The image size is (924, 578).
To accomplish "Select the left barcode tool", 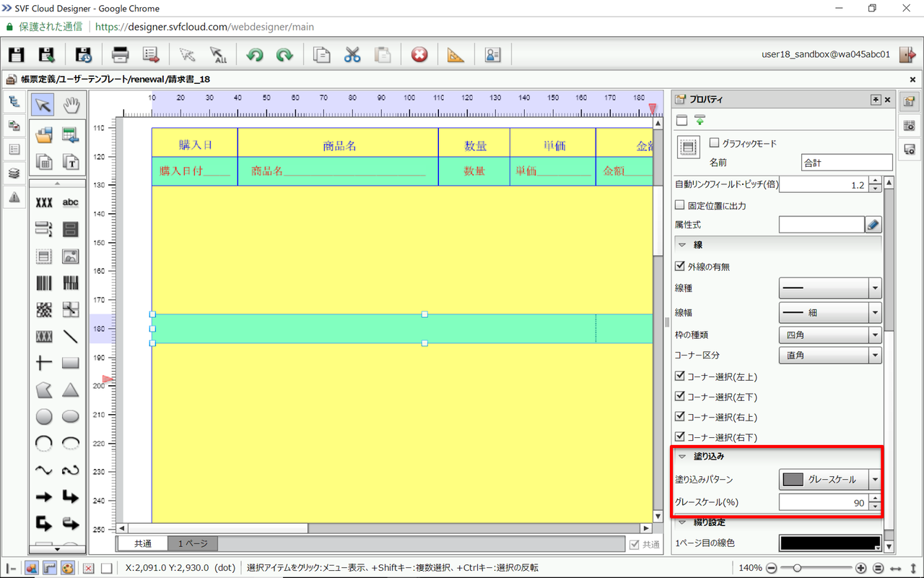I will coord(44,282).
